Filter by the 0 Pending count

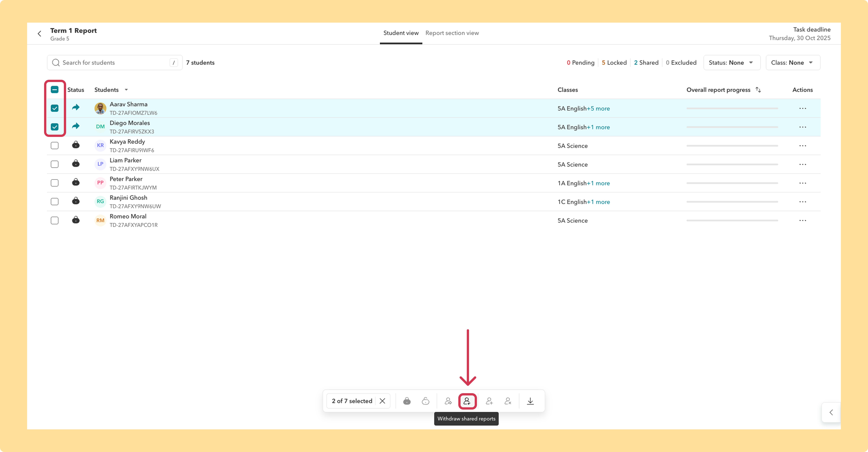click(581, 63)
